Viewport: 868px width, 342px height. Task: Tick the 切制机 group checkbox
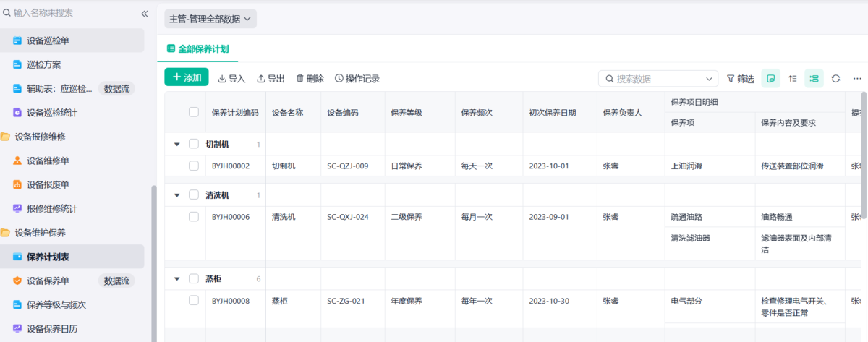[x=194, y=144]
